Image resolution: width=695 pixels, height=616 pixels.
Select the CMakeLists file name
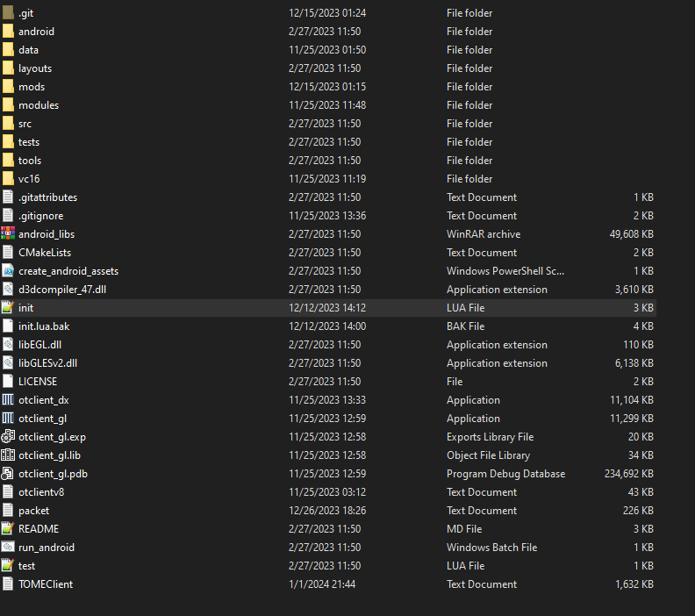(x=45, y=253)
